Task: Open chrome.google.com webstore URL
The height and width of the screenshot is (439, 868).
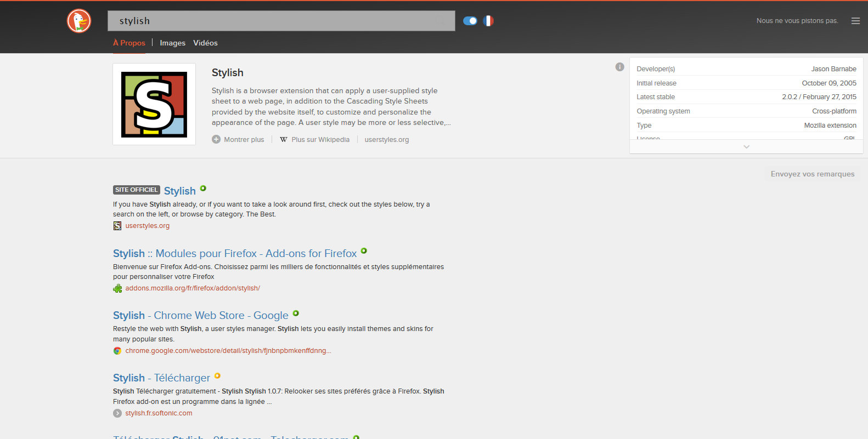Action: click(x=228, y=351)
